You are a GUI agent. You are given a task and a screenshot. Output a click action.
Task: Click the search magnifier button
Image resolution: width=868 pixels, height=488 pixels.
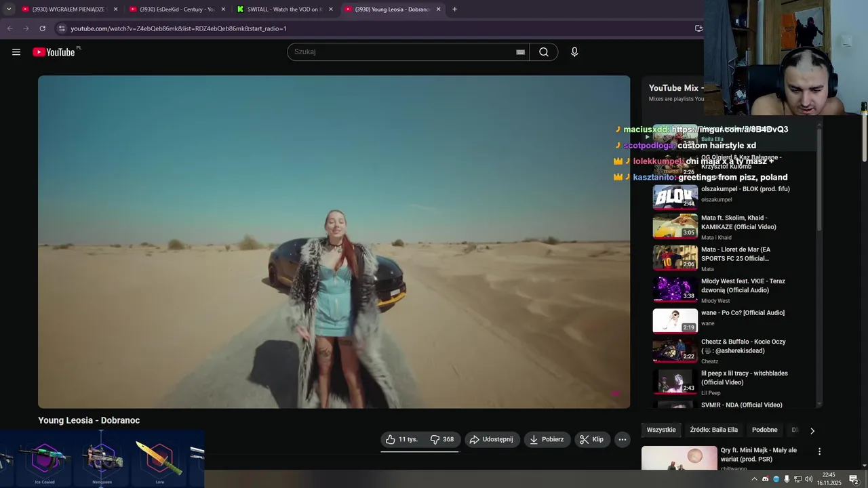click(x=544, y=52)
